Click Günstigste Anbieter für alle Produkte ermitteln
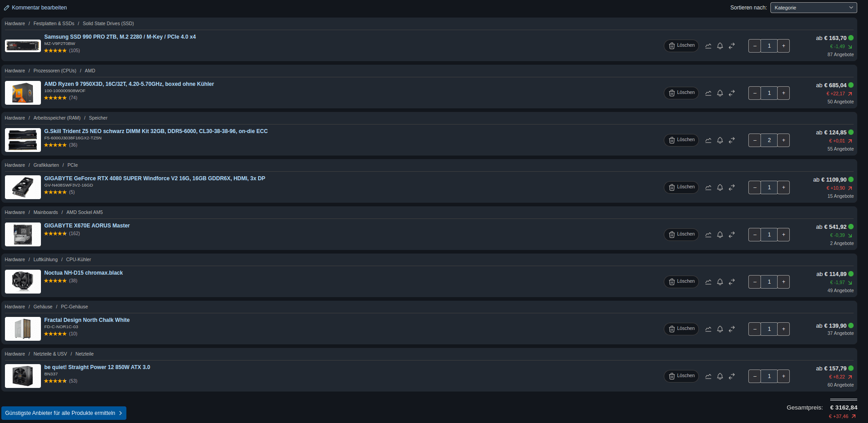 [x=64, y=413]
